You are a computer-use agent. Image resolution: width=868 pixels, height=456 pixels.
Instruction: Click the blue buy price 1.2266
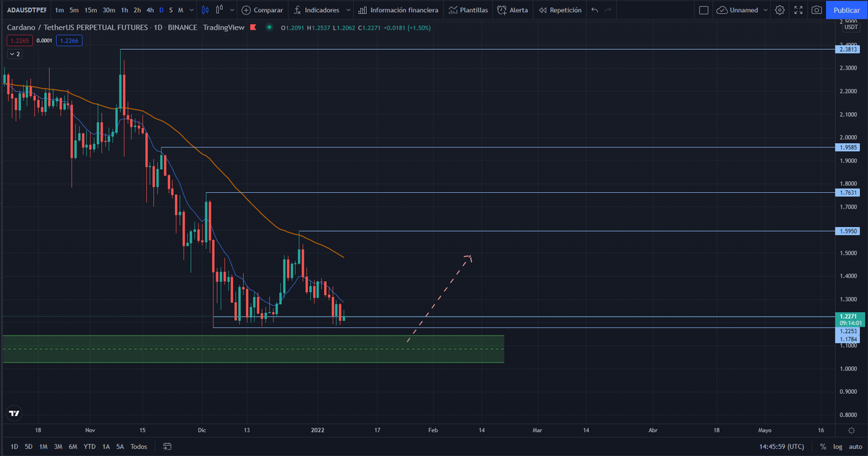70,40
